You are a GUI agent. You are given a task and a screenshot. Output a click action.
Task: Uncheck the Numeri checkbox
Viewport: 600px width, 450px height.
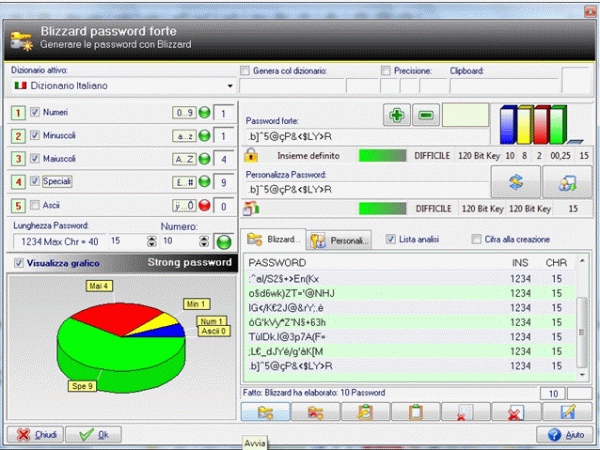(35, 112)
